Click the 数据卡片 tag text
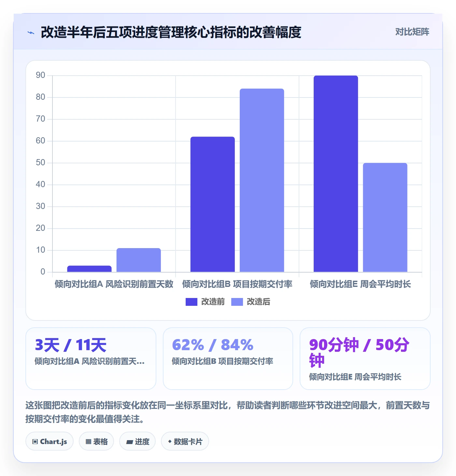This screenshot has width=456, height=476. (x=188, y=442)
